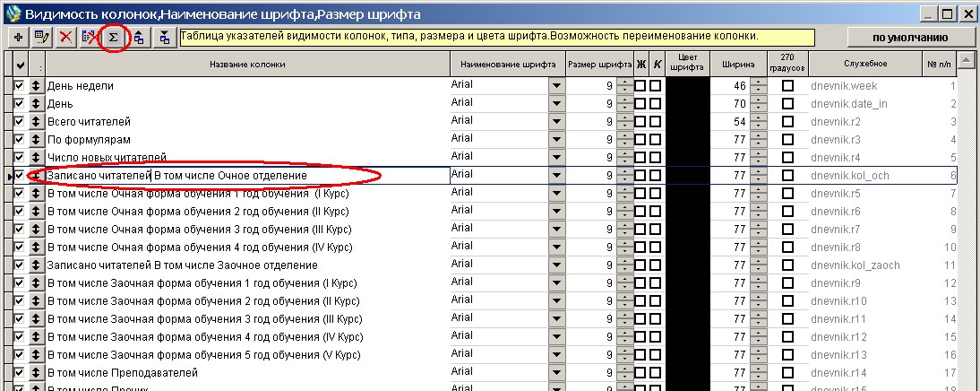
Task: Click the up-down arrow handle for День недели
Action: (x=36, y=86)
